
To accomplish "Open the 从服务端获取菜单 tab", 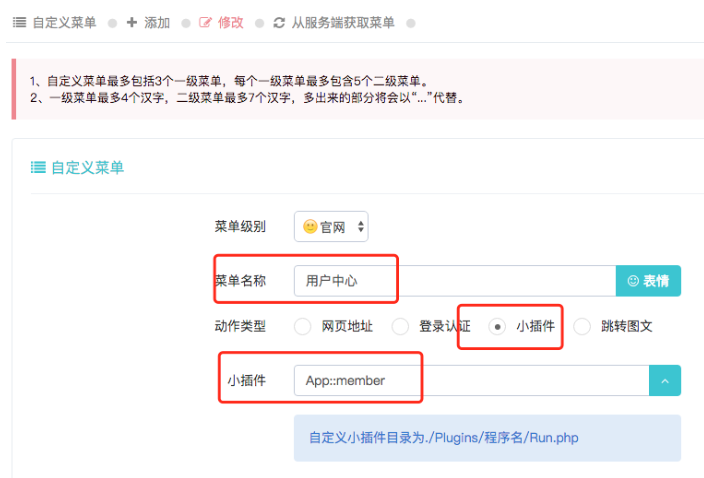I will coord(334,22).
